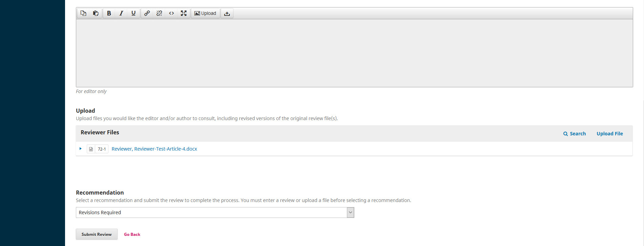
Task: Click the remove link icon
Action: (x=159, y=13)
